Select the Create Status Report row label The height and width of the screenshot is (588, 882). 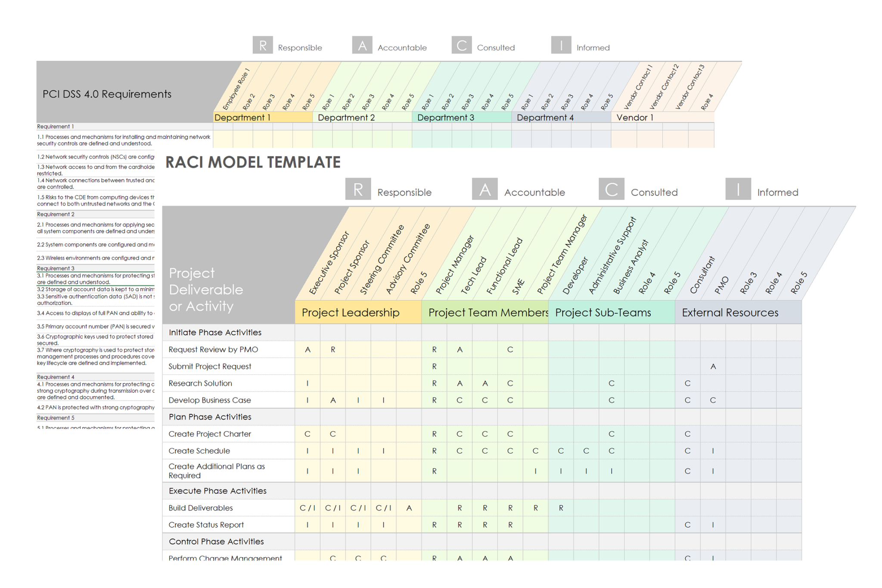(x=206, y=525)
